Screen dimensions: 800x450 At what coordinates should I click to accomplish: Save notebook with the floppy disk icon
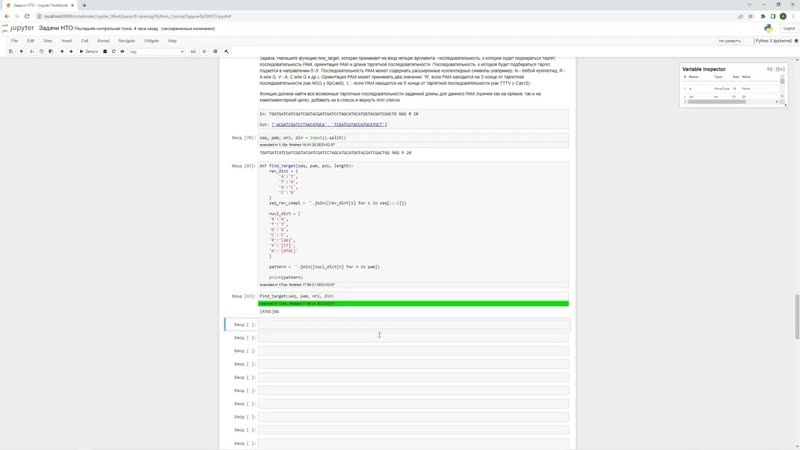click(x=11, y=52)
